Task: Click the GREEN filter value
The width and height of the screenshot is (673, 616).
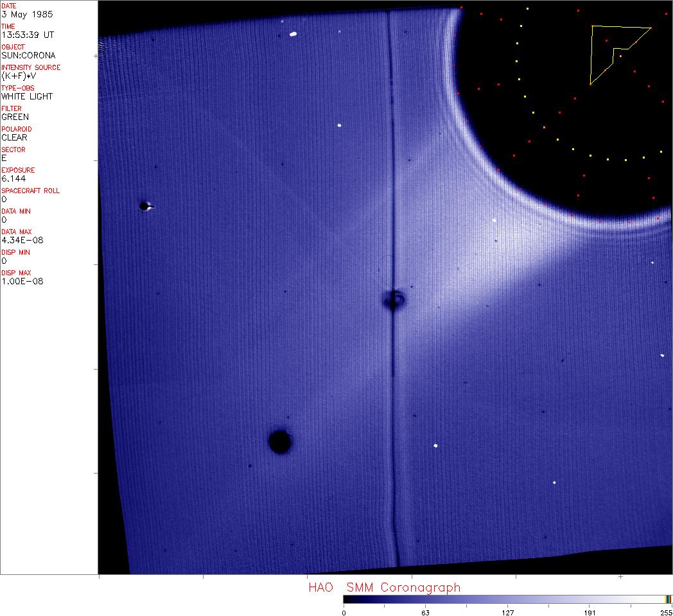Action: pyautogui.click(x=15, y=117)
